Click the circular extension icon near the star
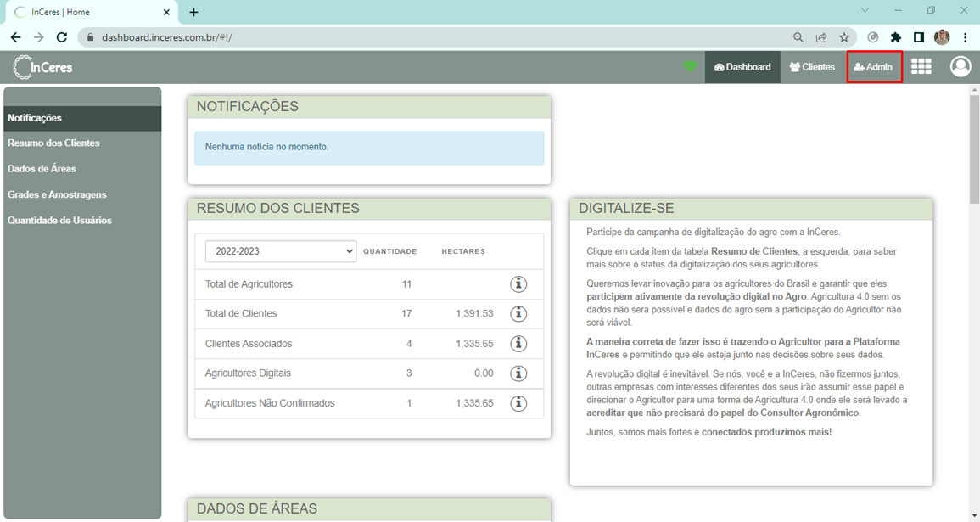This screenshot has height=522, width=980. pyautogui.click(x=873, y=37)
